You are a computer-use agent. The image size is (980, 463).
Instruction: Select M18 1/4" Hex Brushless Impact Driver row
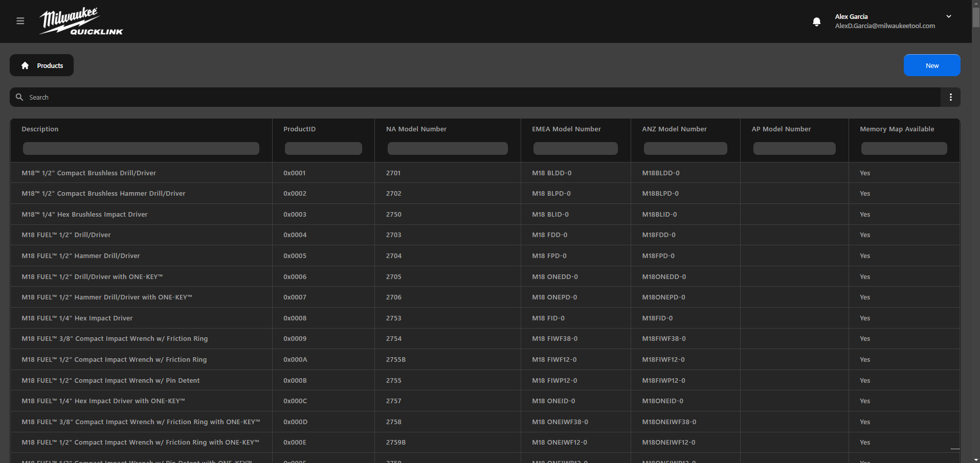(x=485, y=214)
